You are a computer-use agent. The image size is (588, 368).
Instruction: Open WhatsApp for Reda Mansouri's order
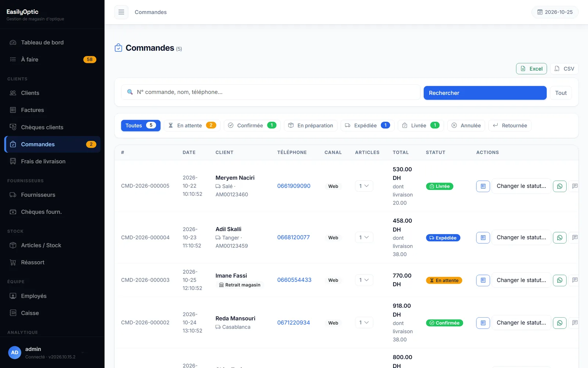pyautogui.click(x=560, y=323)
